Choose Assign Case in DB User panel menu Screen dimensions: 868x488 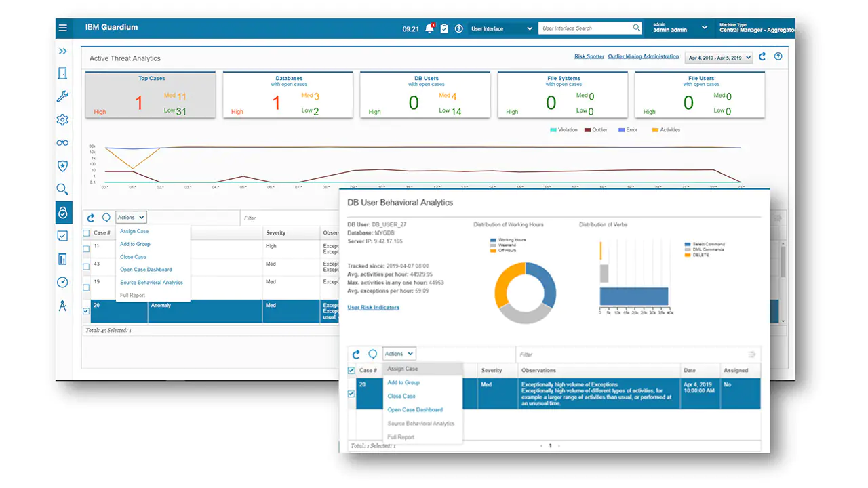[403, 369]
